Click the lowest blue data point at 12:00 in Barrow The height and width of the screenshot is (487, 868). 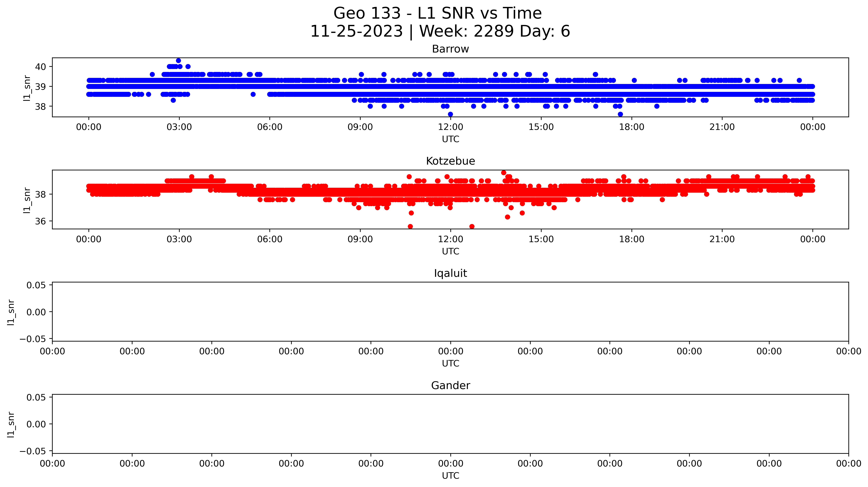pyautogui.click(x=451, y=114)
